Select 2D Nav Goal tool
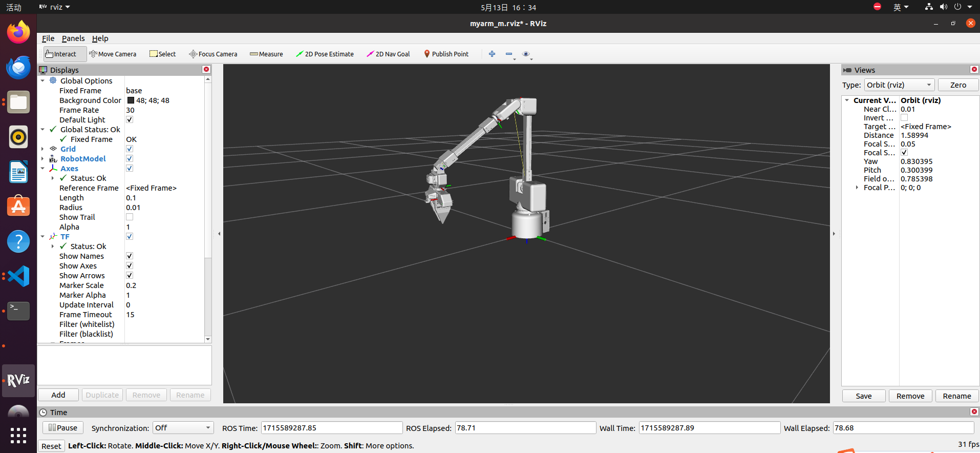Image resolution: width=980 pixels, height=453 pixels. [388, 54]
